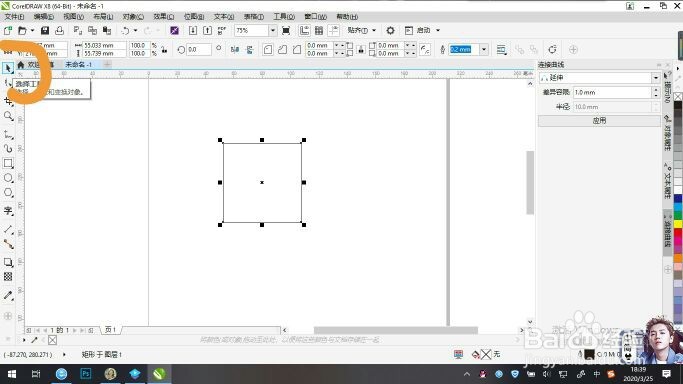Pick the yellow swatch in palette
Image resolution: width=683 pixels, height=384 pixels.
point(678,224)
